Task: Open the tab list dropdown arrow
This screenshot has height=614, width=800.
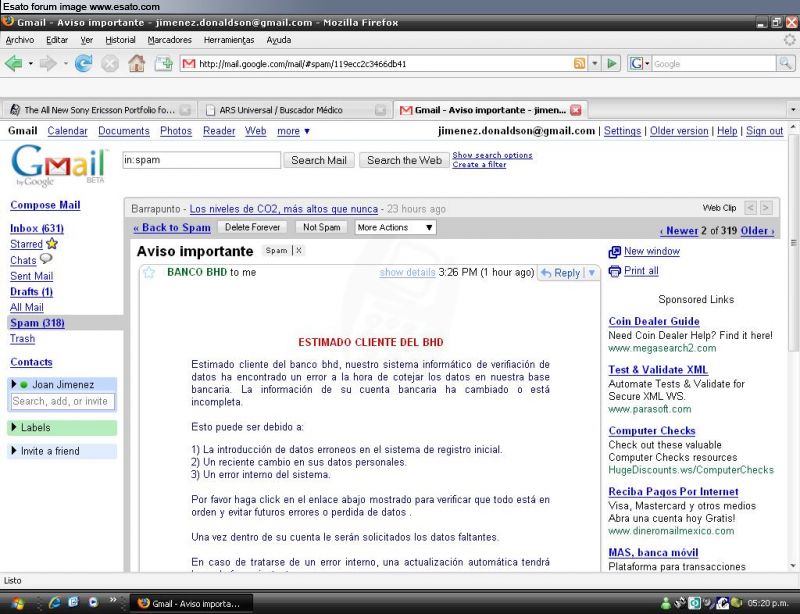Action: click(x=793, y=110)
